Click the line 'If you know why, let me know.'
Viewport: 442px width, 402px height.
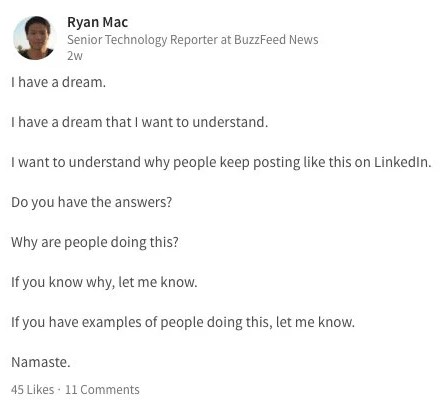coord(104,282)
